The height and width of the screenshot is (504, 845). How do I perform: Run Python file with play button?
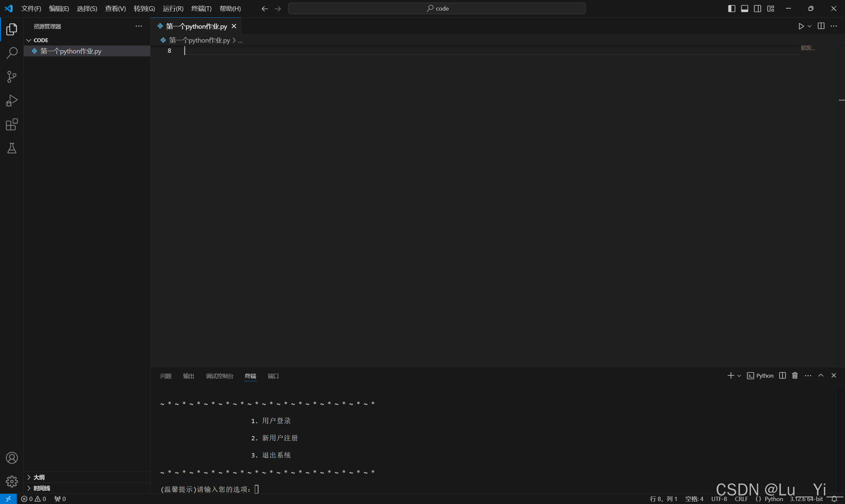[801, 26]
